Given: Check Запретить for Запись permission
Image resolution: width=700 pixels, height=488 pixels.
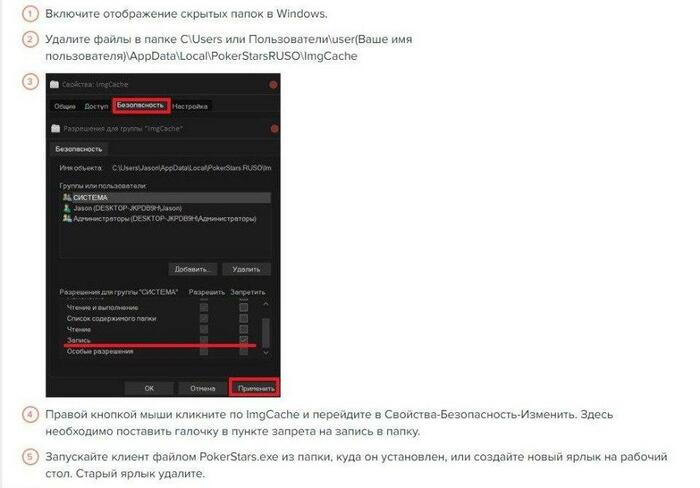Looking at the screenshot, I should pos(243,340).
